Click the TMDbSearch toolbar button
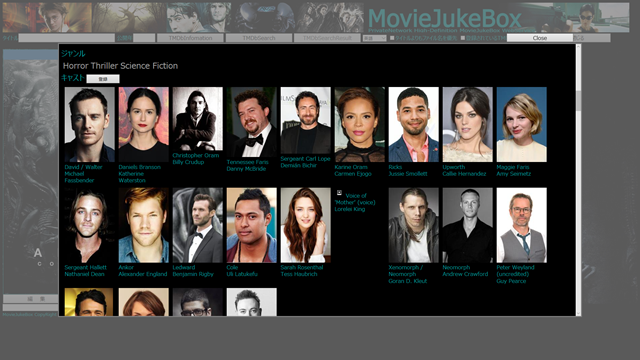This screenshot has width=640, height=360. tap(259, 38)
